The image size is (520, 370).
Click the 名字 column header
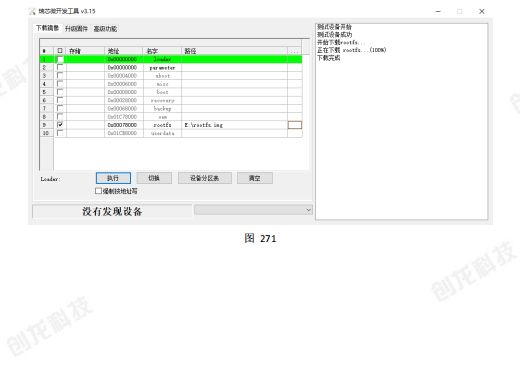pyautogui.click(x=162, y=51)
